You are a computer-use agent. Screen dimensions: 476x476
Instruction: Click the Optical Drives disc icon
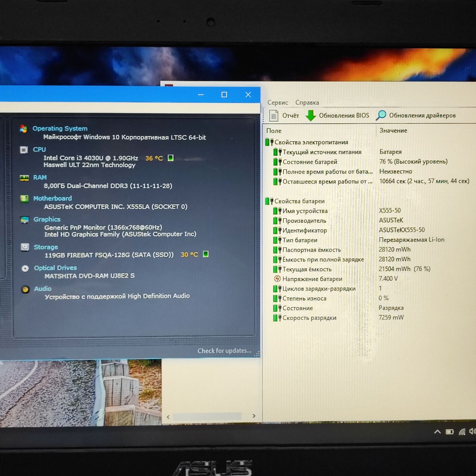tap(25, 268)
